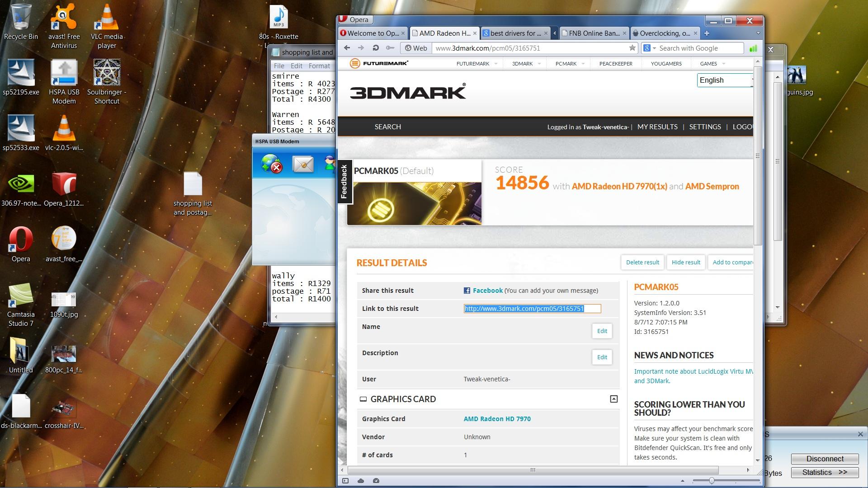Edit the result Name
Image resolution: width=868 pixels, height=488 pixels.
[x=602, y=331]
